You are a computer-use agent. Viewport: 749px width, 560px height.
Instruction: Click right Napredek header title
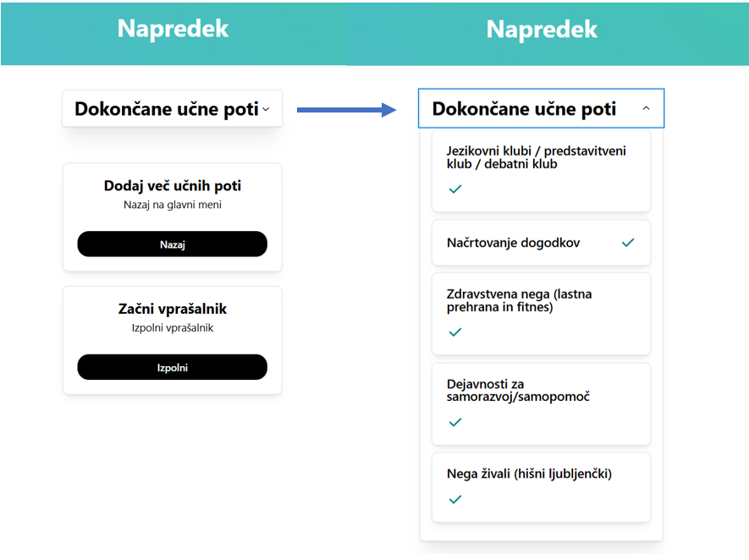(x=542, y=30)
